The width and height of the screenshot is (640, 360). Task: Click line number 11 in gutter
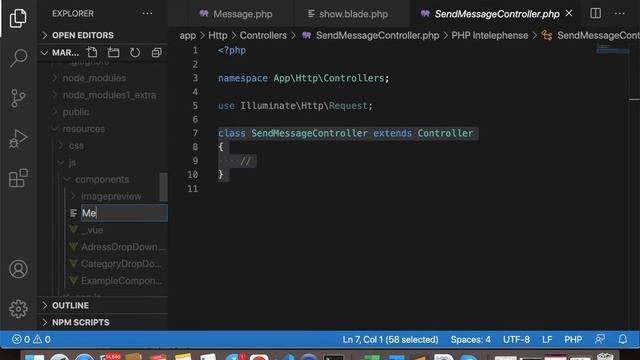[193, 189]
